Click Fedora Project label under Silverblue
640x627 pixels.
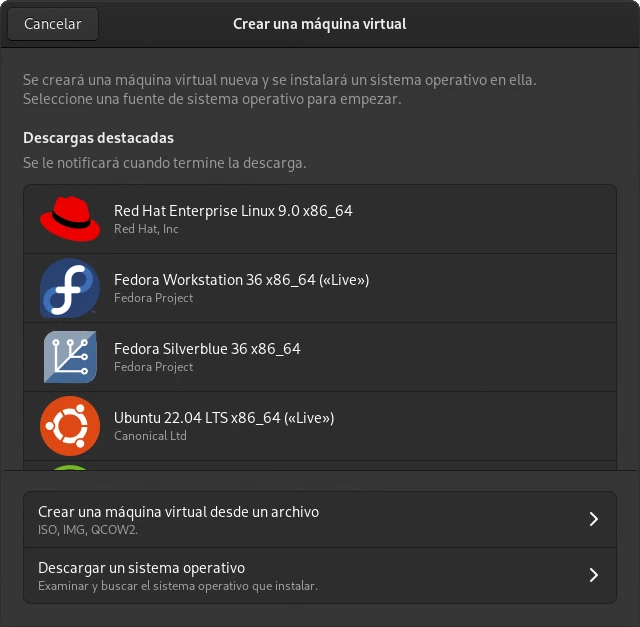154,367
